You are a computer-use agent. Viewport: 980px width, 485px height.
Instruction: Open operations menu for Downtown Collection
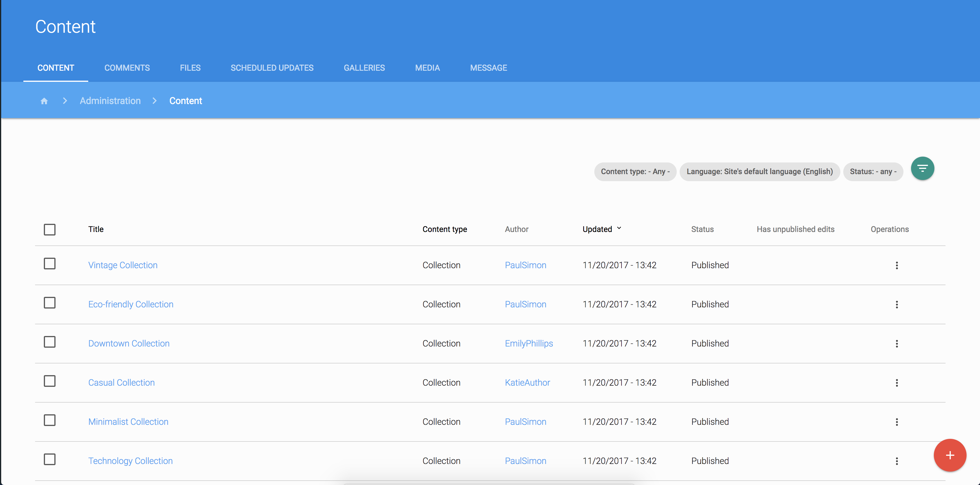(x=897, y=344)
